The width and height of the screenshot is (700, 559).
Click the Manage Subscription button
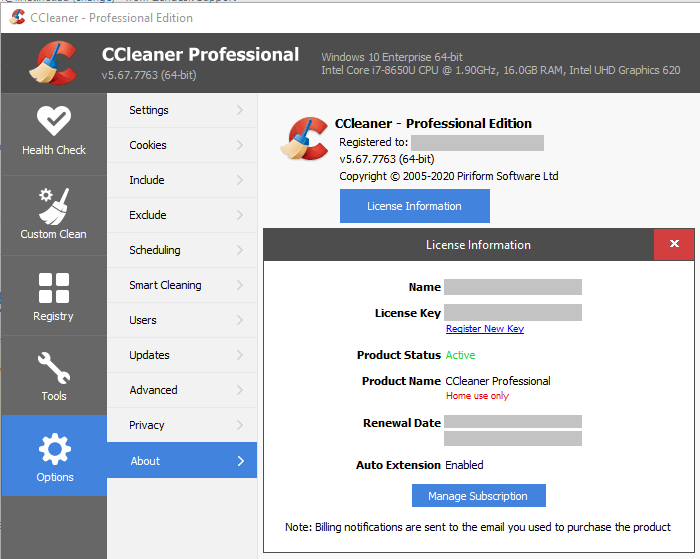pos(478,496)
